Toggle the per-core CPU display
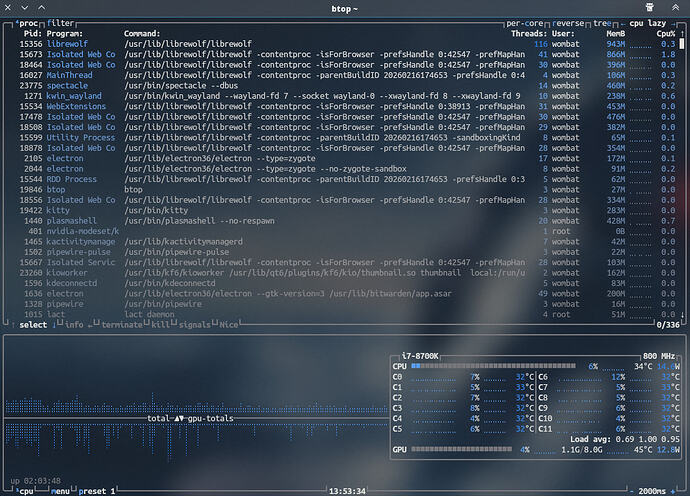Viewport: 690px width, 496px height. [527, 21]
